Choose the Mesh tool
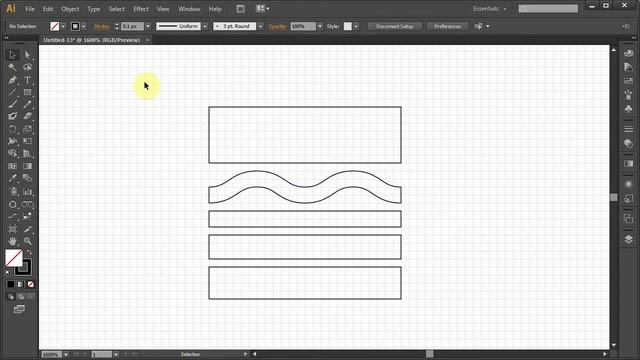 tap(12, 166)
